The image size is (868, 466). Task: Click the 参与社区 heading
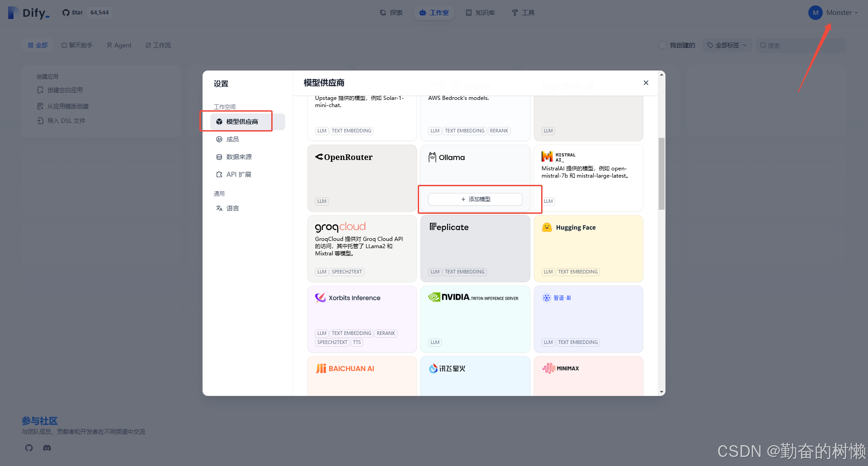[40, 421]
